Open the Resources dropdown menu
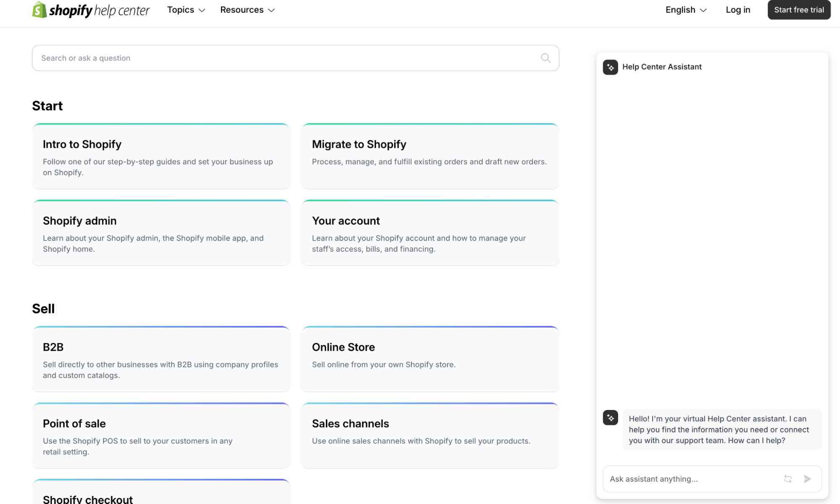 (x=247, y=10)
